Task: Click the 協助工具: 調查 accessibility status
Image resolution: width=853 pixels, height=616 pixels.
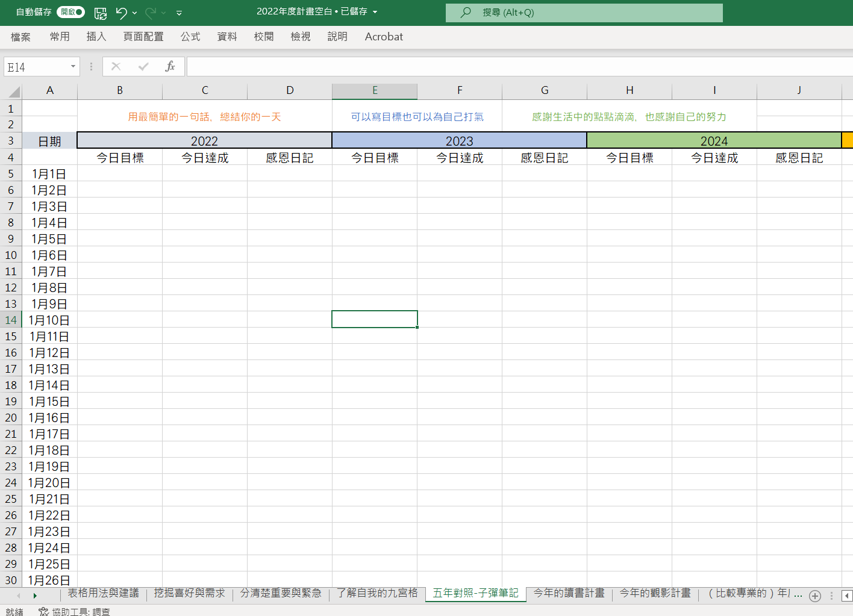Action: (x=75, y=612)
